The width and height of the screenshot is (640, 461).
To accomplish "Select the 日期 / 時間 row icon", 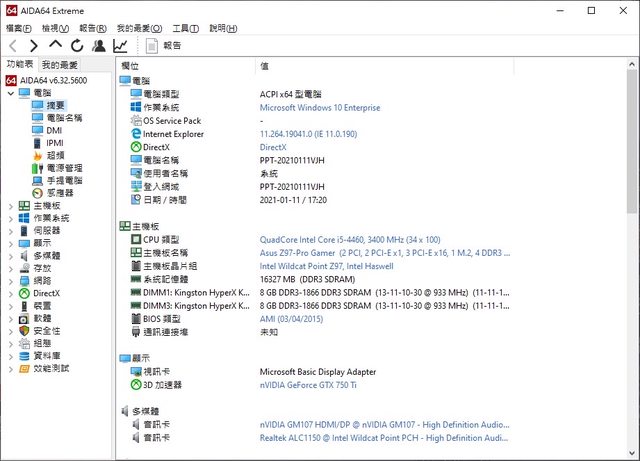I will point(136,200).
